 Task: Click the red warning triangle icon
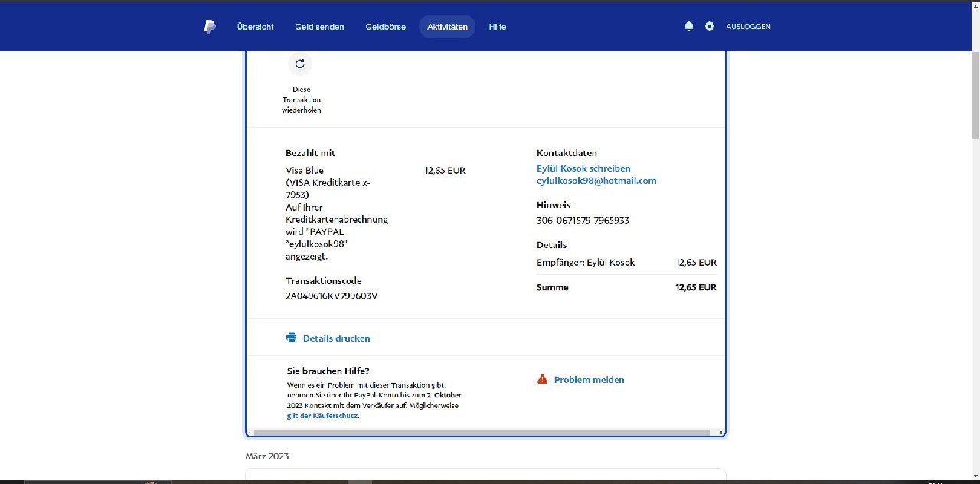pyautogui.click(x=542, y=379)
